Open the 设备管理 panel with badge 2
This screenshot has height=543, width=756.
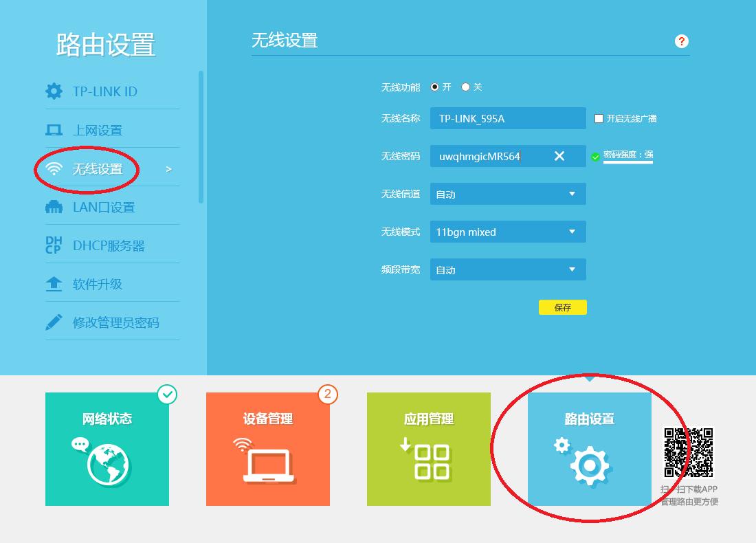tap(267, 449)
